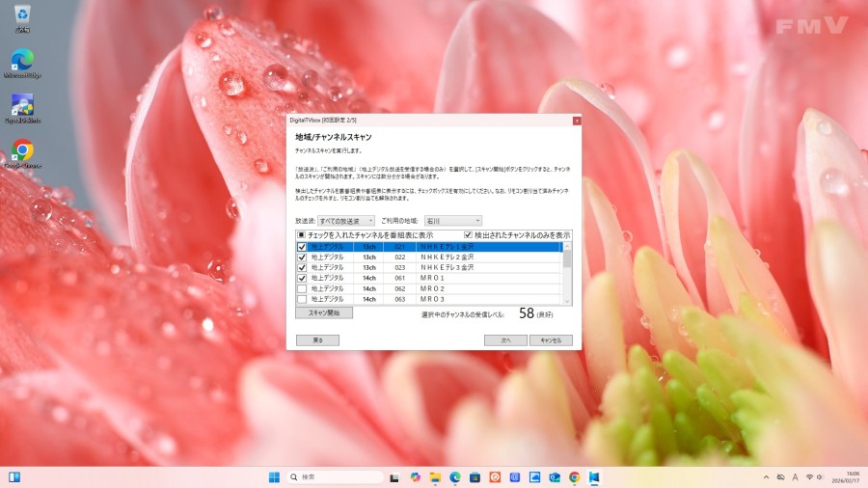
Task: Enable the MRO 2 channel checkbox
Action: (302, 288)
